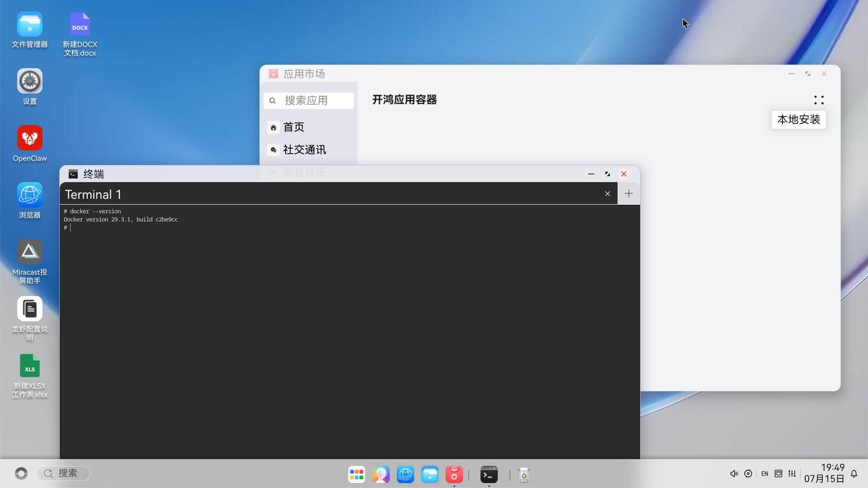
Task: Click the circle-dot tray icon beside the volume
Action: click(748, 474)
